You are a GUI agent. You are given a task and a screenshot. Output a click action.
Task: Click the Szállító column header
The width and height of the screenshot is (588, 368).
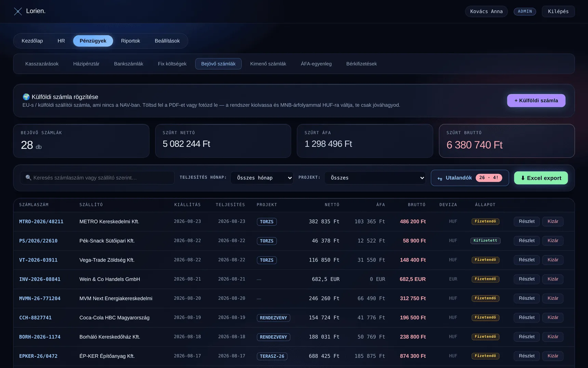[x=91, y=205]
